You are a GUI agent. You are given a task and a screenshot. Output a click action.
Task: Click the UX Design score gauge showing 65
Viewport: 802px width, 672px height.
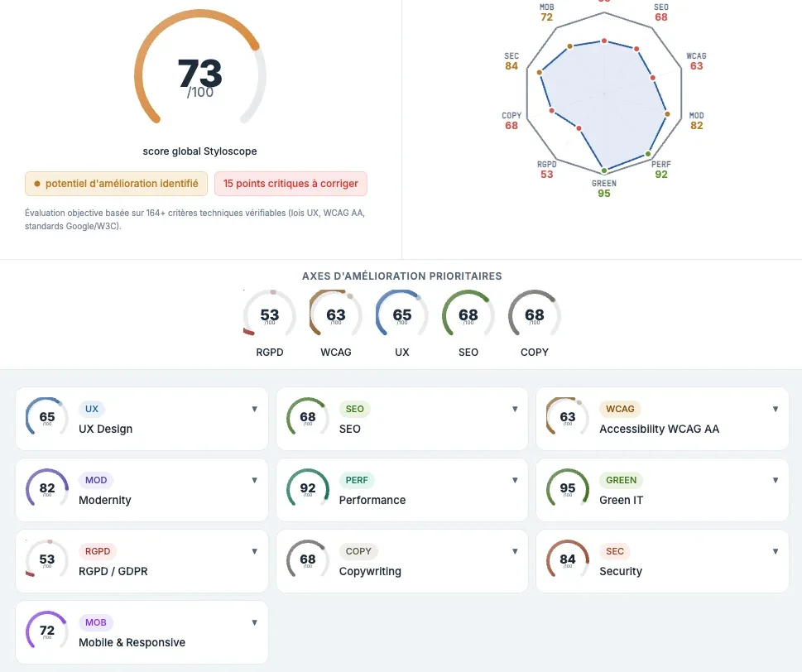(47, 418)
